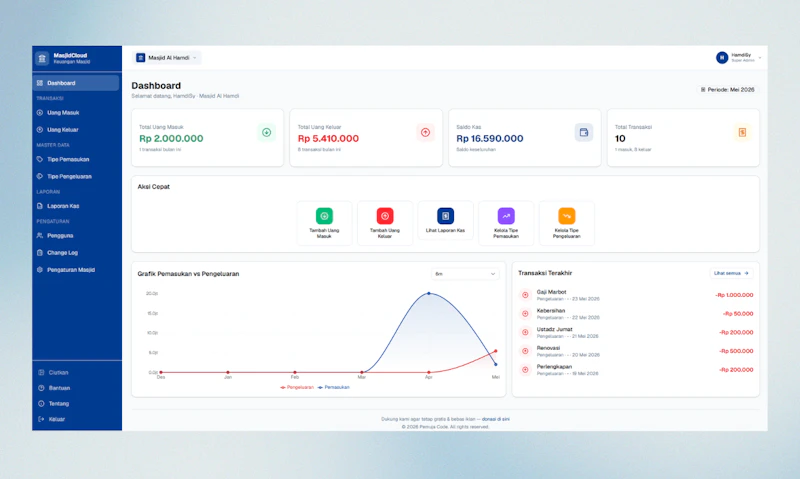The image size is (800, 479).
Task: Click the MasjidCloud mosque logo icon
Action: [42, 58]
